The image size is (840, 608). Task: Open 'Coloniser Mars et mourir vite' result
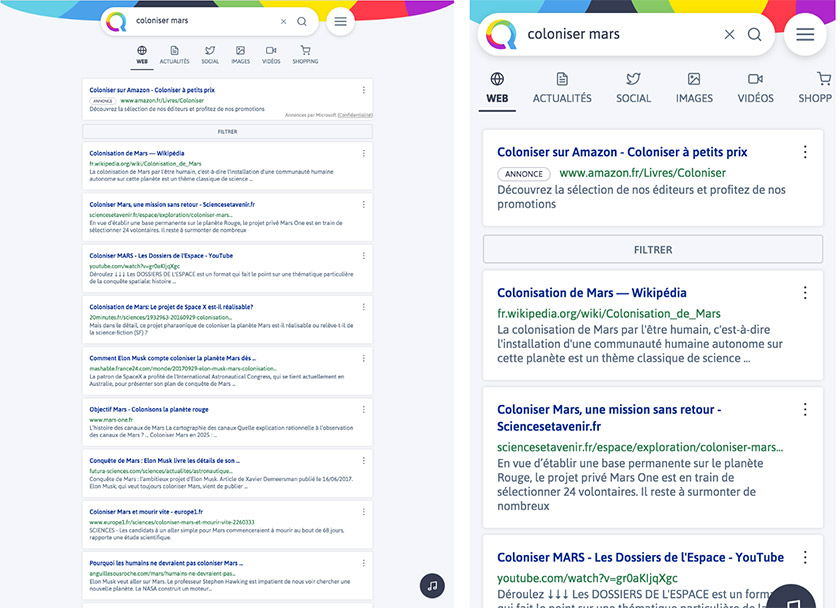point(146,512)
